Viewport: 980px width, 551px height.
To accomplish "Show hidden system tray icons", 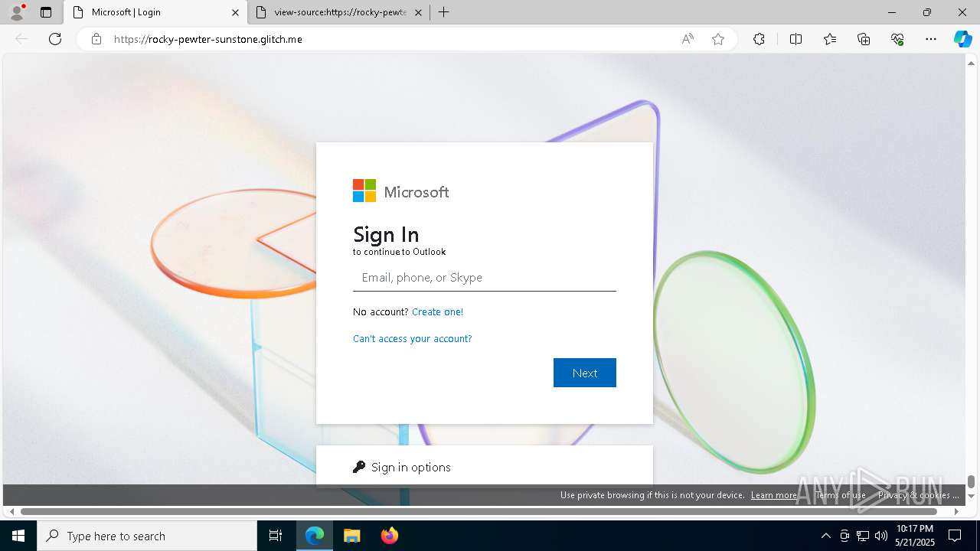I will pyautogui.click(x=825, y=536).
